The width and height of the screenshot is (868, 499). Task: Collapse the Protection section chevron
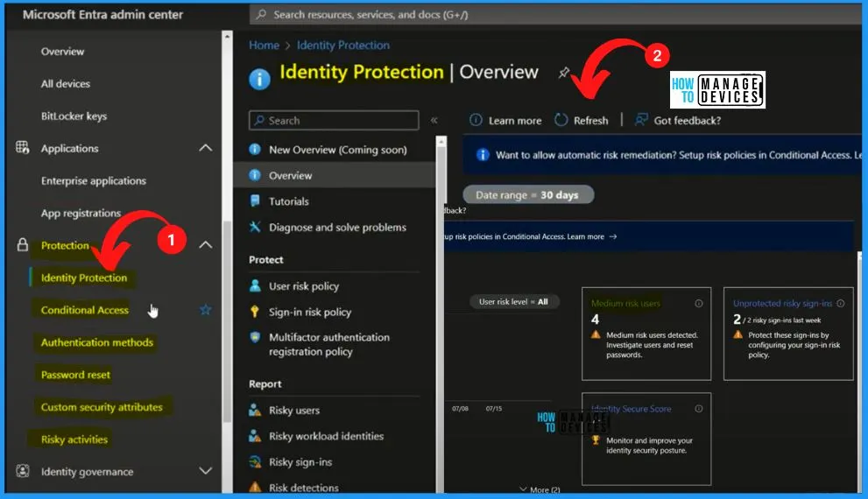(x=205, y=244)
